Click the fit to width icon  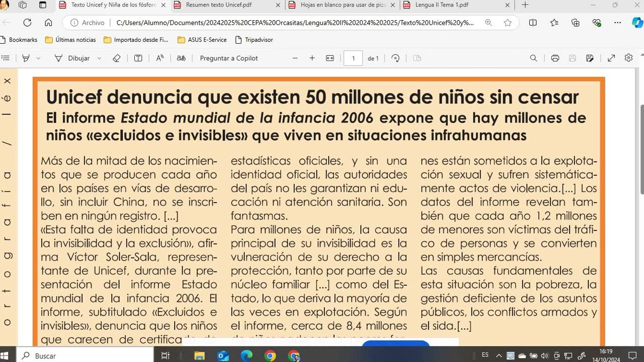(330, 58)
